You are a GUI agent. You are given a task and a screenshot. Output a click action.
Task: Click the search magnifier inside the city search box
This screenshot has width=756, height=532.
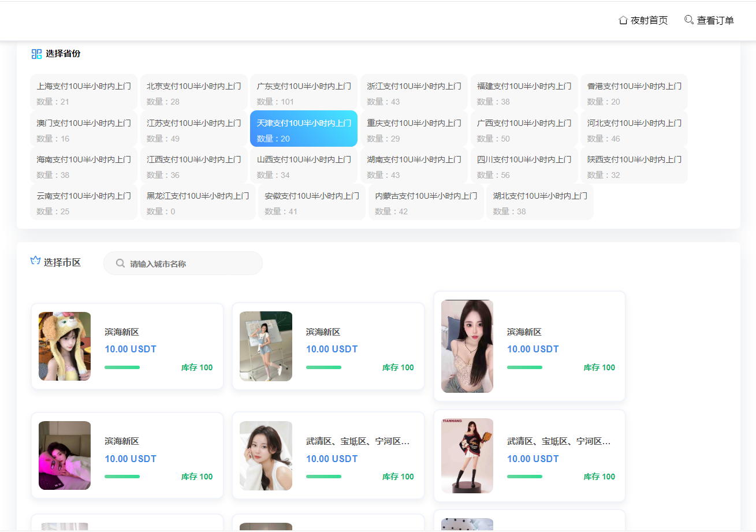[x=120, y=263]
